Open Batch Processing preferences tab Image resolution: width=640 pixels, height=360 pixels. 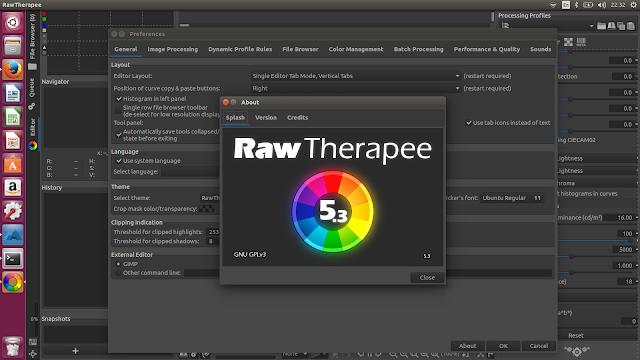(418, 49)
